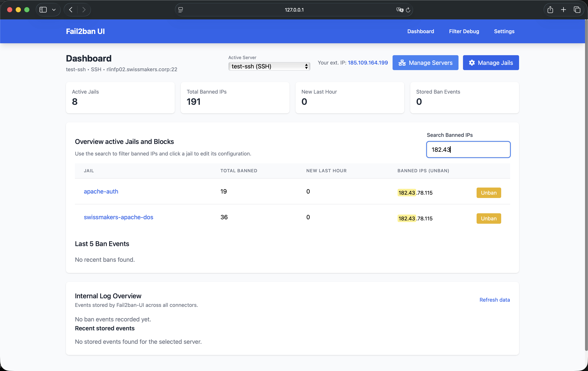Click the Dashboard navigation item
The height and width of the screenshot is (371, 588).
tap(421, 31)
